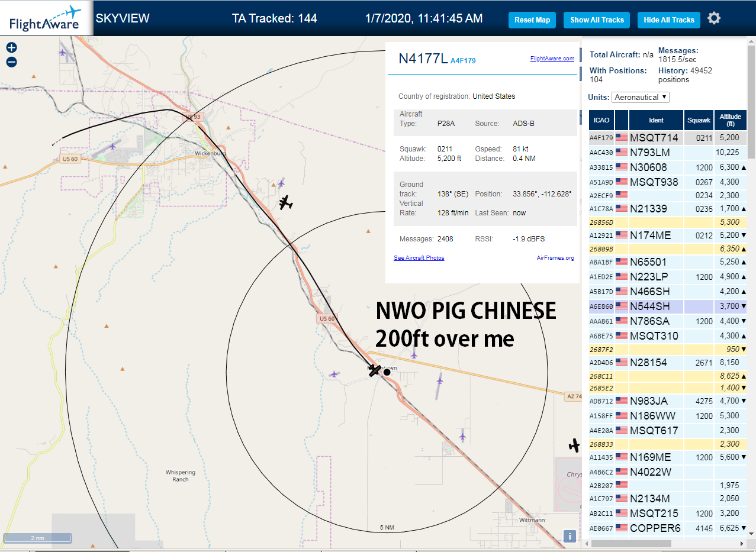Open the map info 'i' button
756x552 pixels.
click(x=570, y=536)
